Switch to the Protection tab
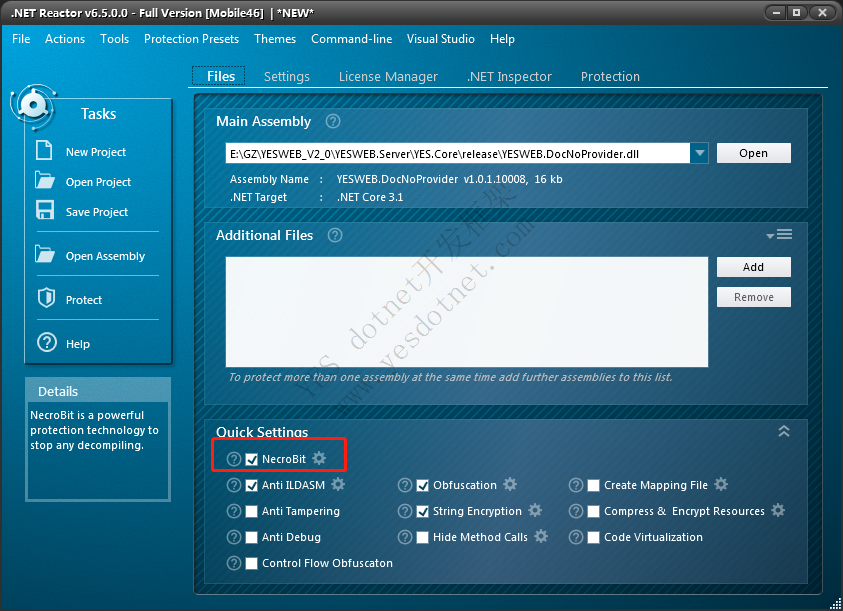 (x=610, y=76)
